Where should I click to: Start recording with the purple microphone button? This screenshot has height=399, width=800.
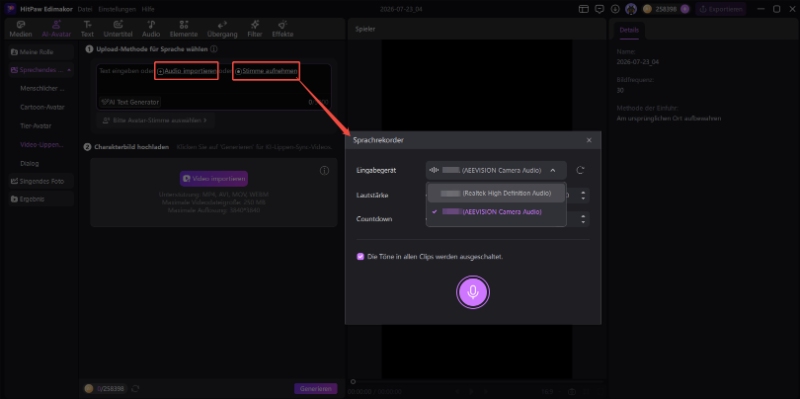[x=472, y=292]
